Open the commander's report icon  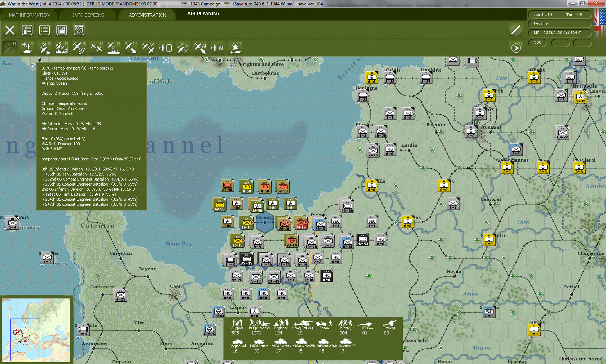(x=27, y=30)
